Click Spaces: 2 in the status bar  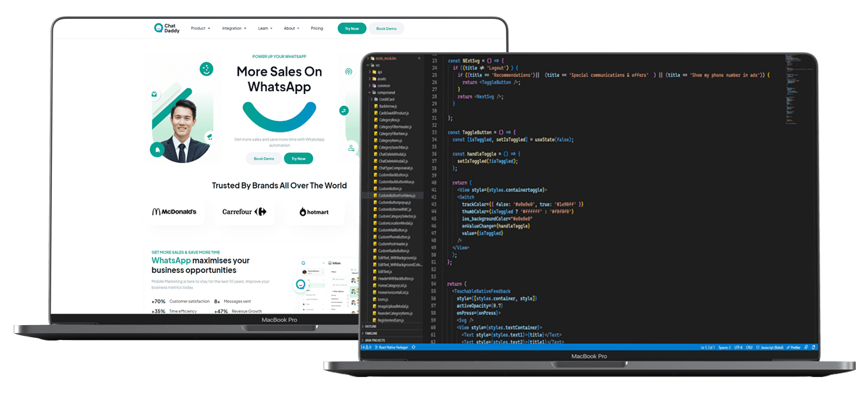click(724, 347)
